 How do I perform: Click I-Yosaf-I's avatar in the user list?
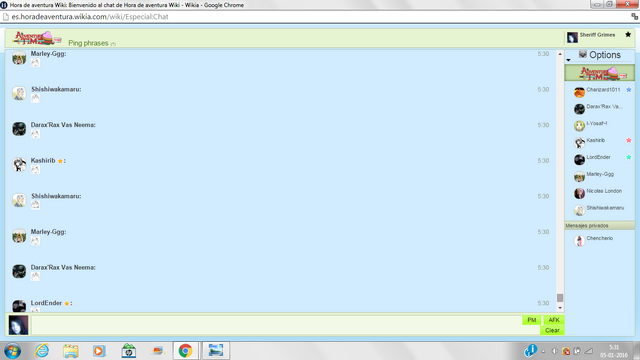pos(579,126)
